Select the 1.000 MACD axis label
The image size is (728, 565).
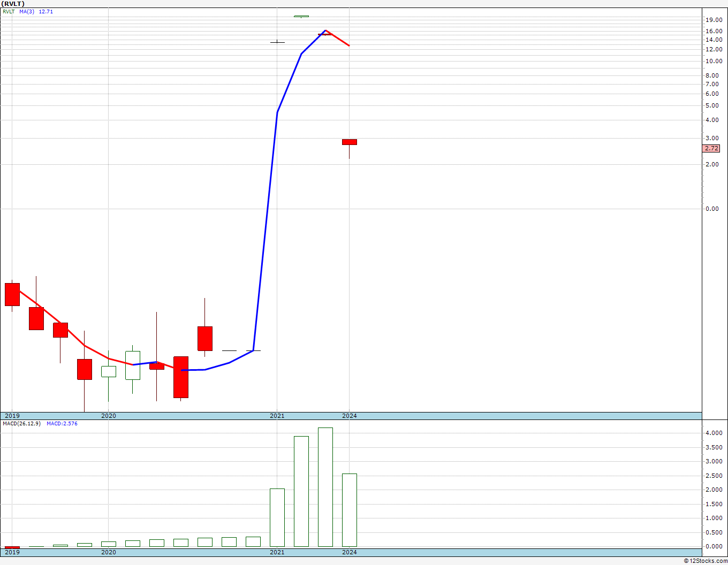tap(714, 518)
